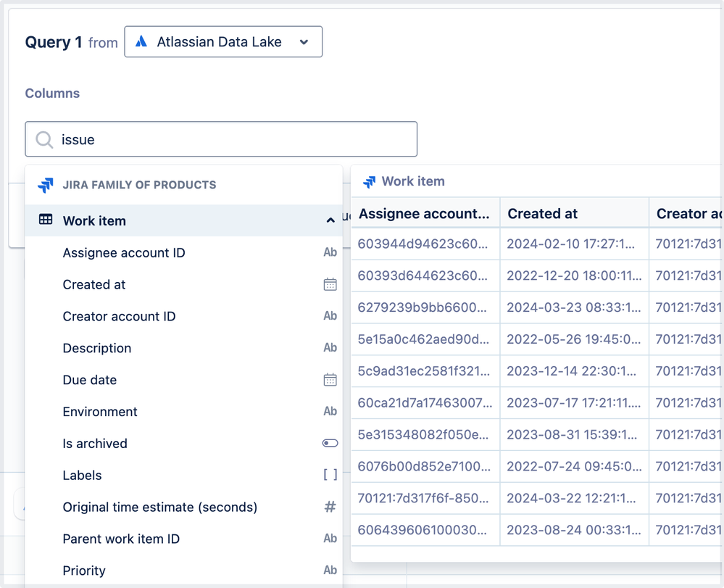Screen dimensions: 724x588
Task: Click the calendar type icon for Due date
Action: pos(330,380)
